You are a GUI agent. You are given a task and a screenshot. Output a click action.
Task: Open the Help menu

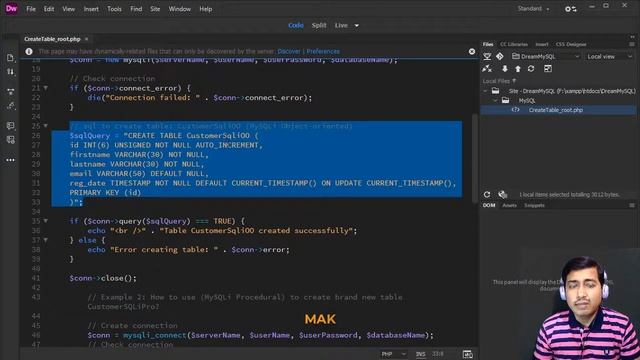tap(206, 9)
